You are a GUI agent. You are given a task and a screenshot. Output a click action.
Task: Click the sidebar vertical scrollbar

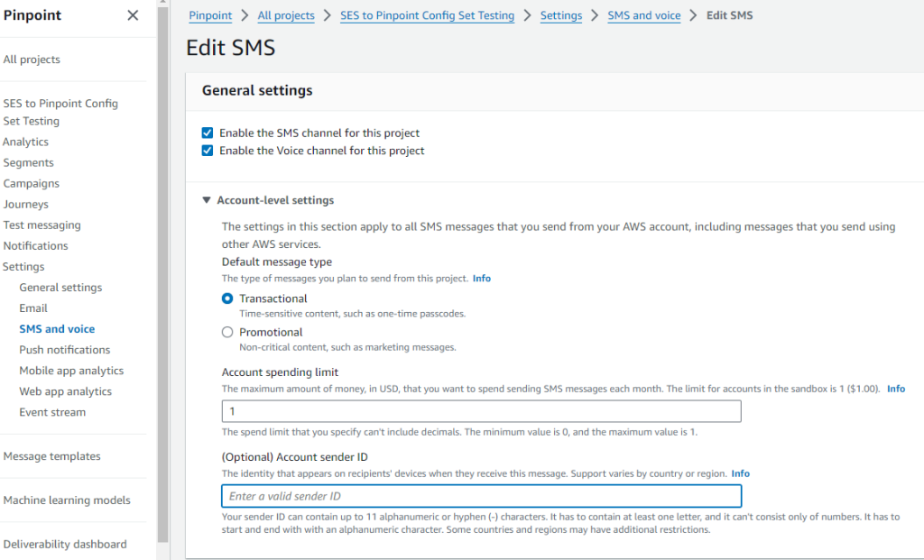click(x=162, y=274)
